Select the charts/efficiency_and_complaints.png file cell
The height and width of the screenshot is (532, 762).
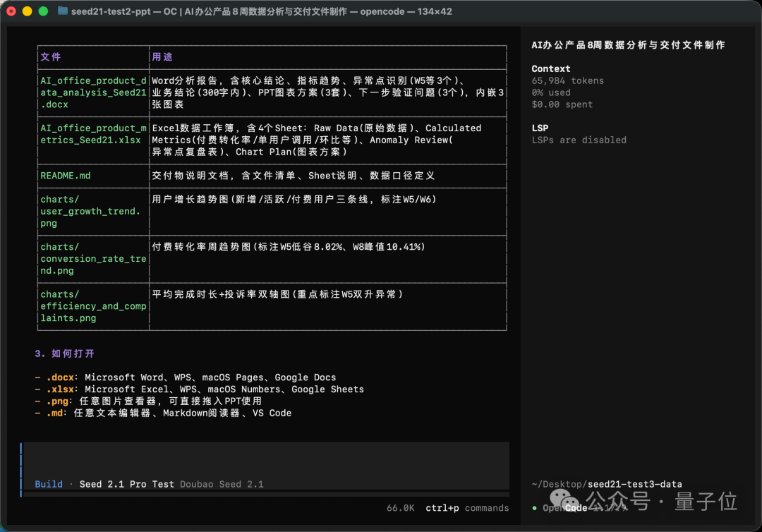(93, 306)
